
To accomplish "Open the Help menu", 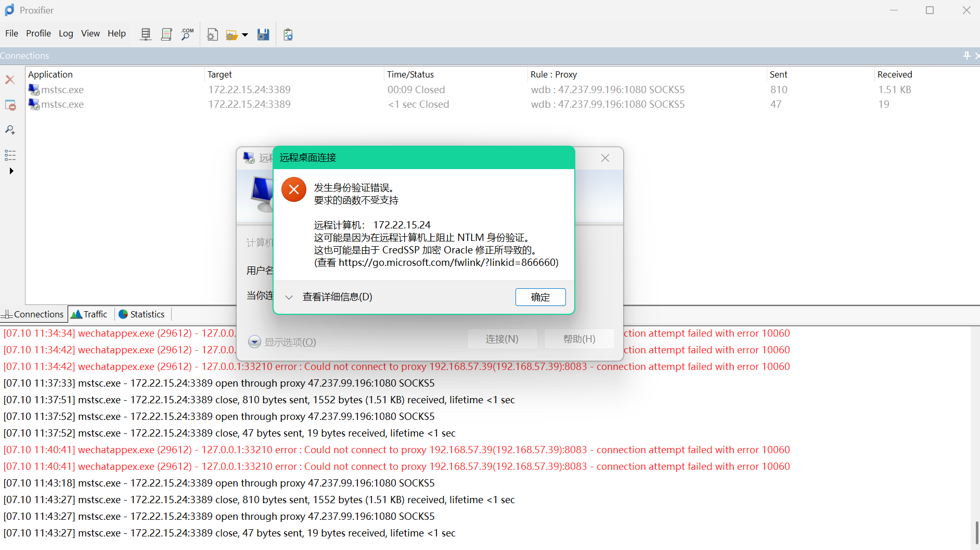I will (x=117, y=33).
